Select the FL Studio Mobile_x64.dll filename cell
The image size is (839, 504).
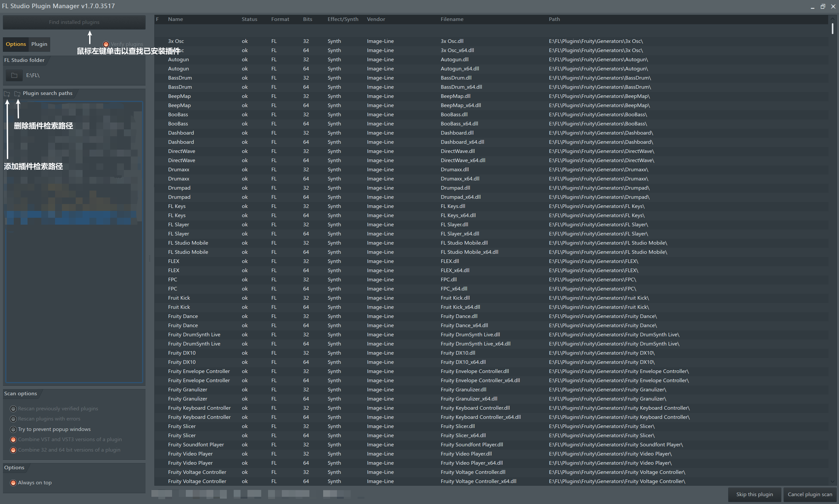469,252
